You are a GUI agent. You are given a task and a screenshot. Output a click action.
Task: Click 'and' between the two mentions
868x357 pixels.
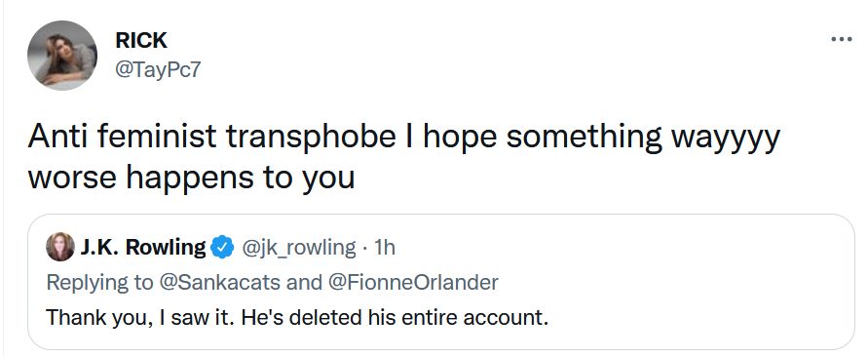click(x=304, y=282)
